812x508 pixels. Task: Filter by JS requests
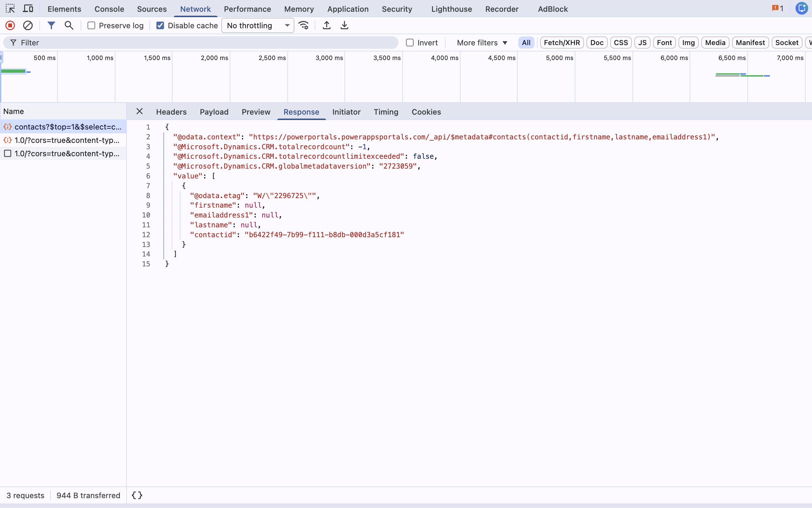[643, 43]
